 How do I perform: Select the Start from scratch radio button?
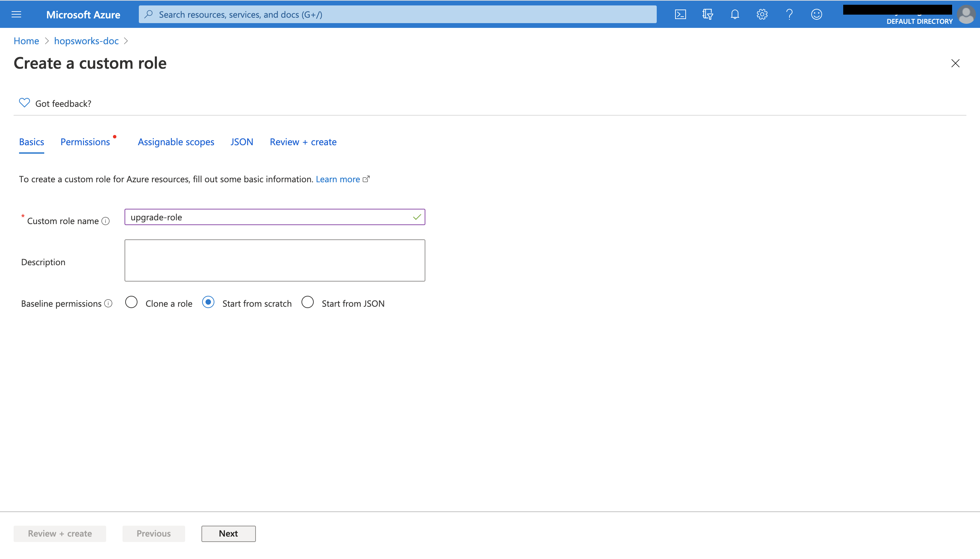pyautogui.click(x=207, y=302)
